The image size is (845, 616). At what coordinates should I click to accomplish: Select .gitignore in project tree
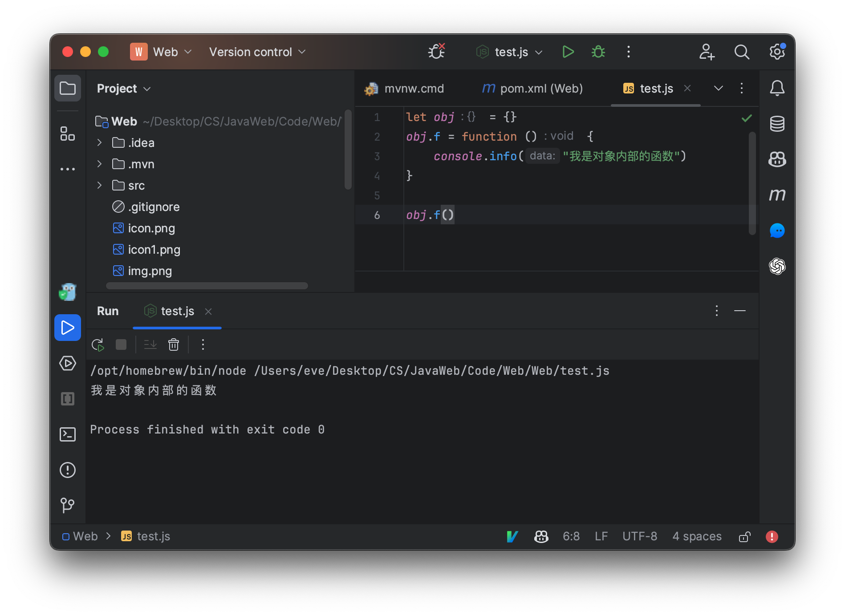click(146, 207)
